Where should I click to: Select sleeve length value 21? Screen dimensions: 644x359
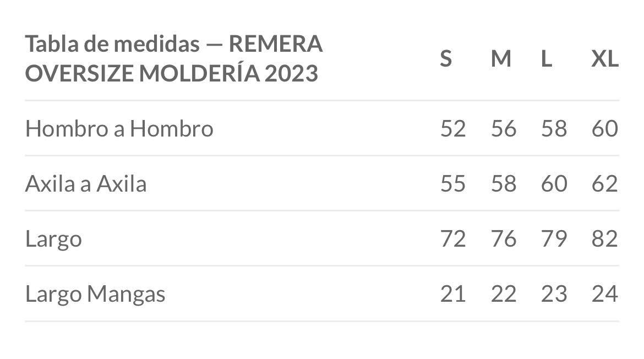453,293
